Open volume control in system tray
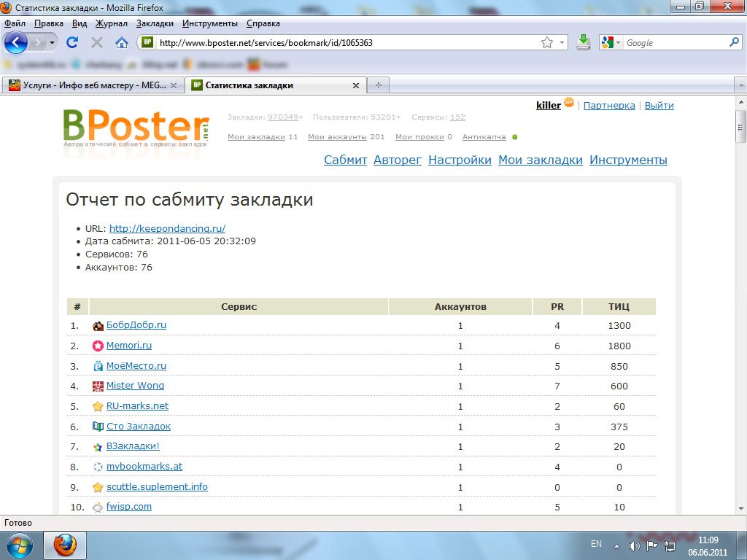Viewport: 747px width, 560px height. click(x=634, y=546)
